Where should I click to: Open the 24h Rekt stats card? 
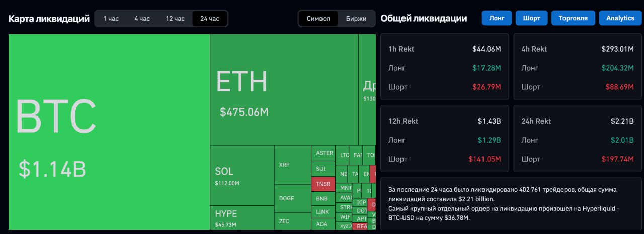578,140
